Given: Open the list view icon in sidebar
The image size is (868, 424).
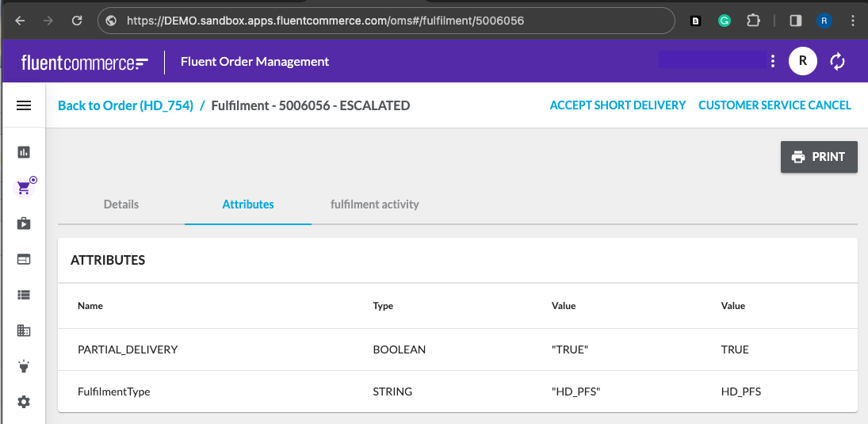Looking at the screenshot, I should coord(24,295).
